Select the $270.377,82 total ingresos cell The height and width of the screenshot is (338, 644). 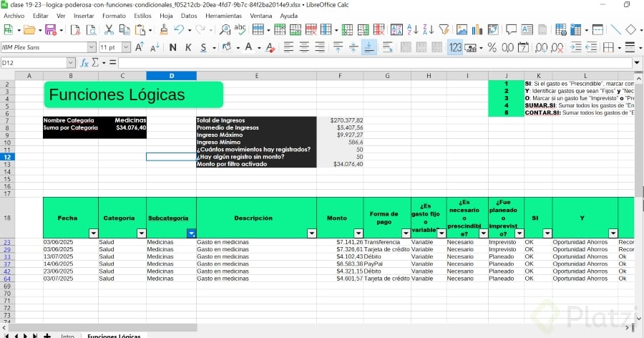tap(340, 120)
